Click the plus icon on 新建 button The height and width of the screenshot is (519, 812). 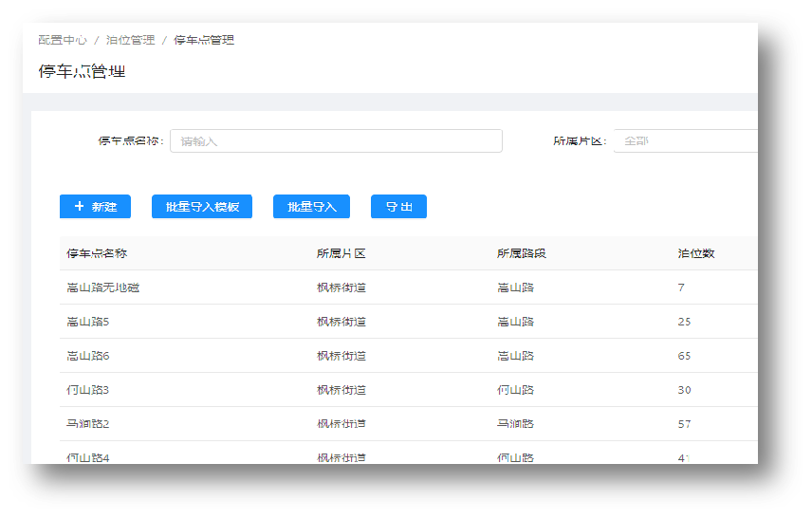[x=79, y=206]
